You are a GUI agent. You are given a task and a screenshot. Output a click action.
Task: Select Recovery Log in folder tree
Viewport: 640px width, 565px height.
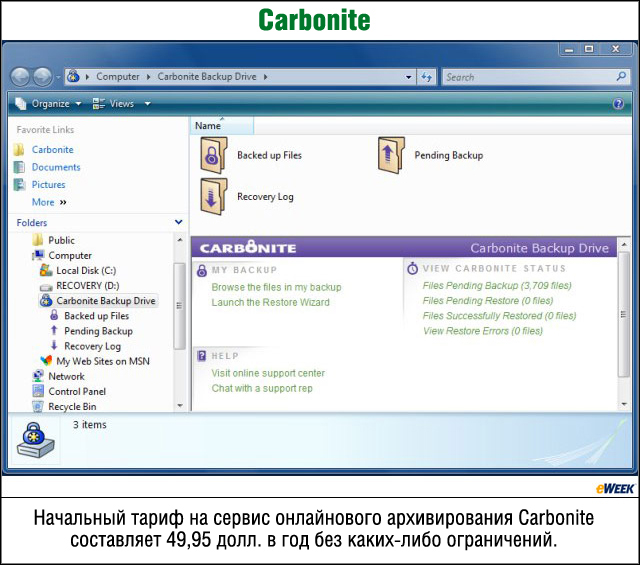coord(92,346)
